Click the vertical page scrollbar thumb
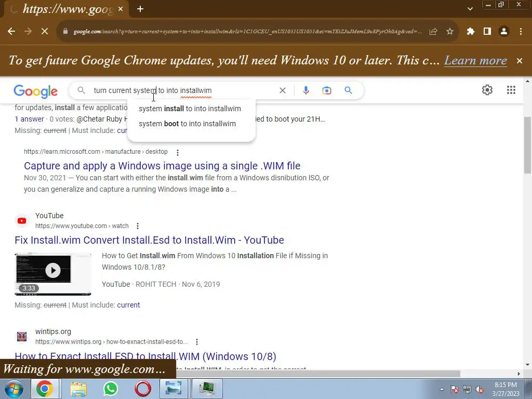Viewport: 532px width, 399px height. 527,145
